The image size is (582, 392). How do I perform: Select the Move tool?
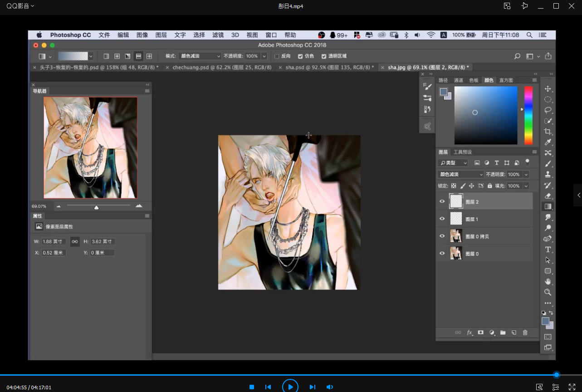(548, 88)
